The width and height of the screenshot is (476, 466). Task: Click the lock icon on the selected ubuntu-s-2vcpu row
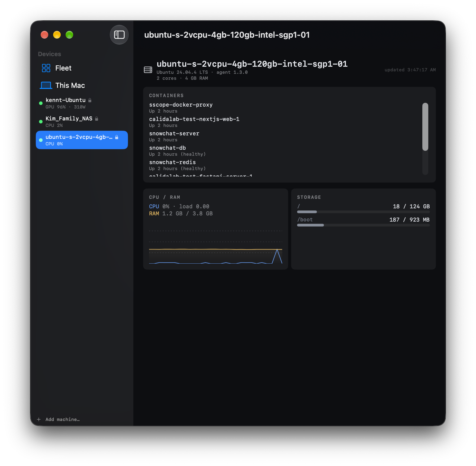pos(117,137)
